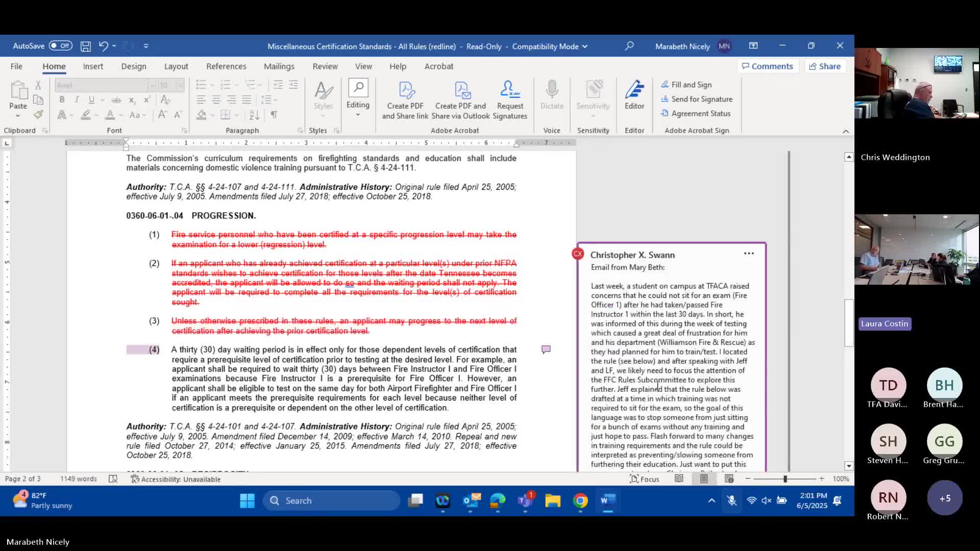Screen dimensions: 980x551
Task: Switch to Read Mode view icon
Action: (679, 479)
